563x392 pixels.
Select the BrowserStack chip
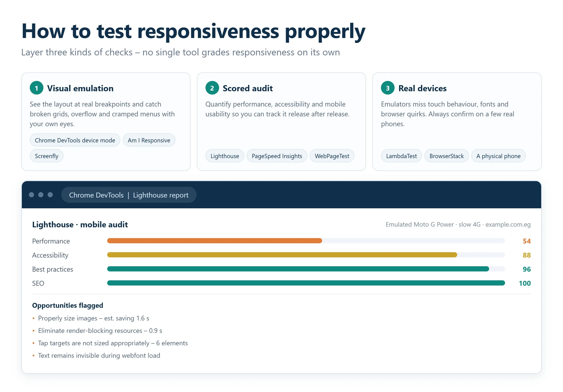pos(446,156)
